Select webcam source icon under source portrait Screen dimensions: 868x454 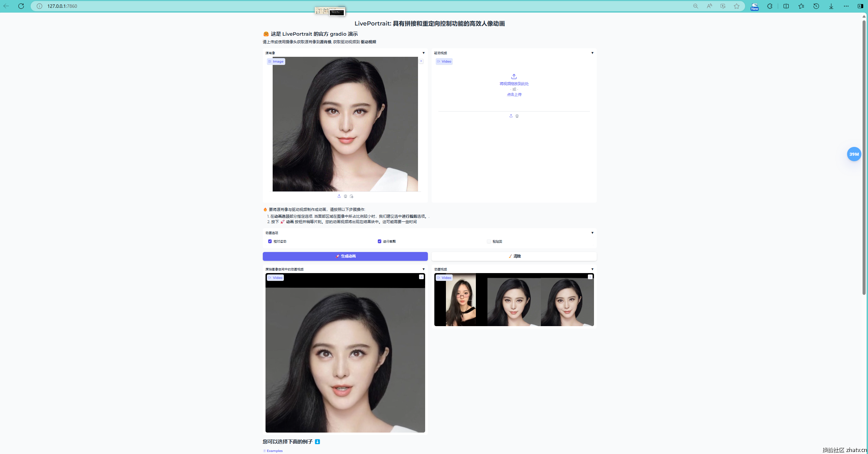(345, 196)
